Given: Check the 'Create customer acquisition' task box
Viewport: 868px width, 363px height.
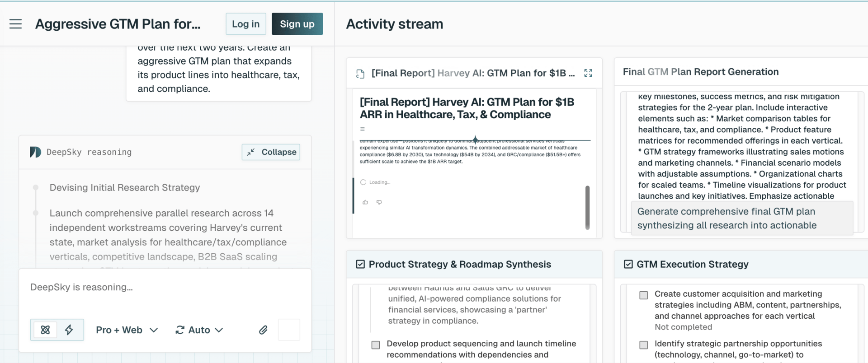Looking at the screenshot, I should (644, 295).
